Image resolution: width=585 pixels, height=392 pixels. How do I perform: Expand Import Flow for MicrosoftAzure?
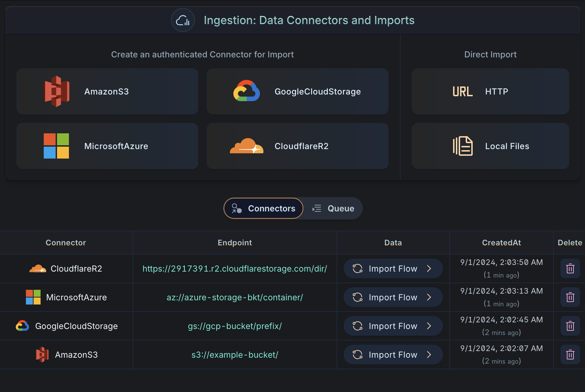[x=393, y=297]
